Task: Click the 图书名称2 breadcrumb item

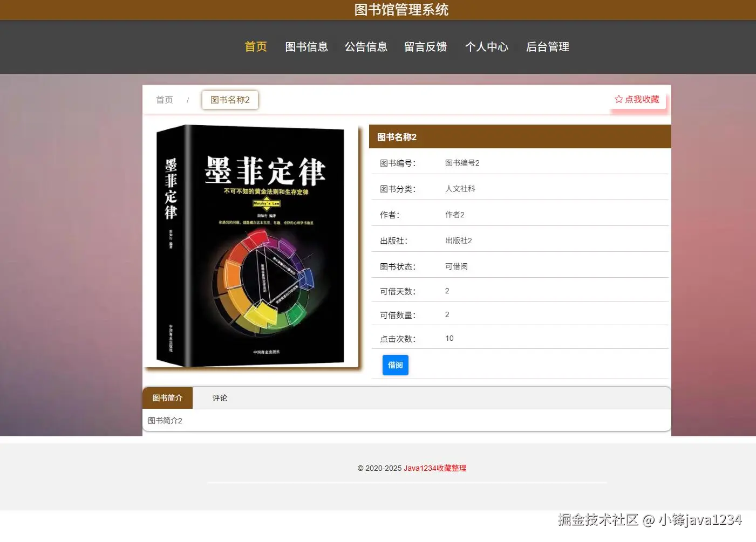Action: (230, 100)
